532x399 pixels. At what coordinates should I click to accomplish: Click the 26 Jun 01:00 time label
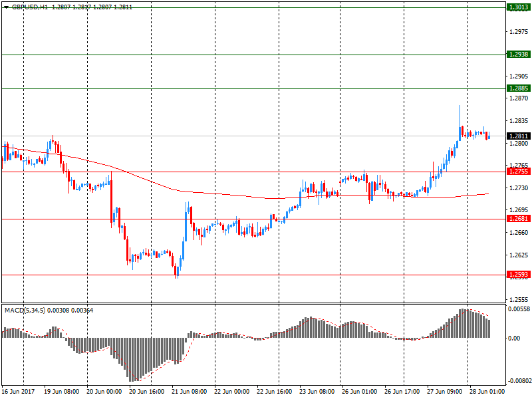point(359,392)
